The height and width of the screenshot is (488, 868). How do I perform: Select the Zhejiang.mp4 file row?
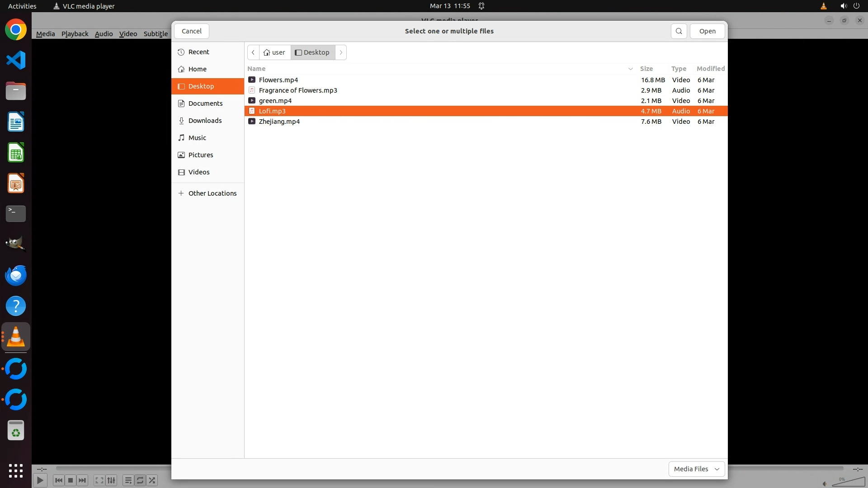point(279,122)
